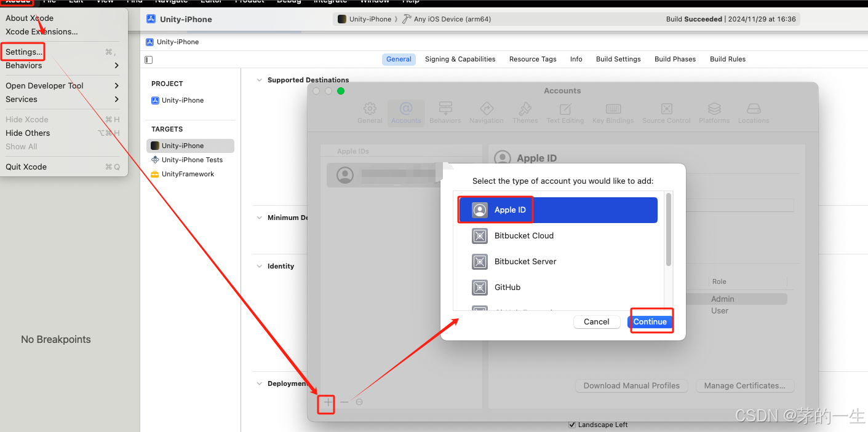Click Cancel in account type dialog

coord(597,322)
